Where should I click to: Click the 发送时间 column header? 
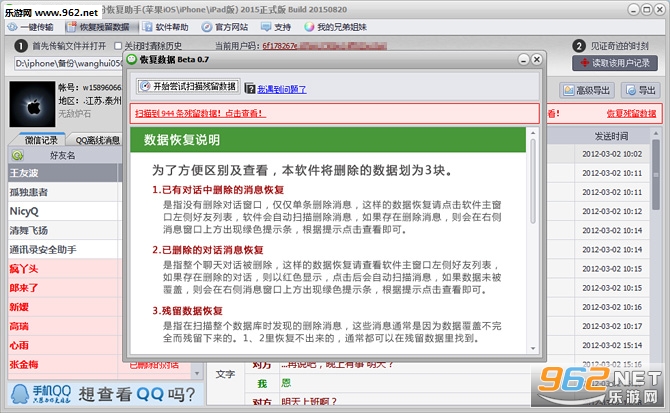point(611,136)
